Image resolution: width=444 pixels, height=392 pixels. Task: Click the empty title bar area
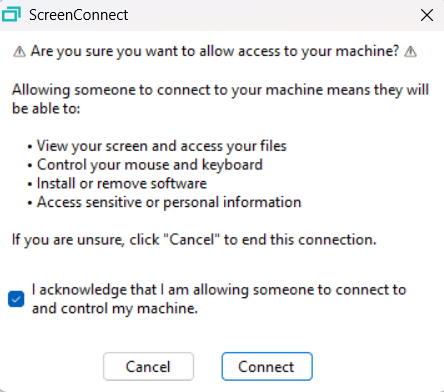[x=273, y=15]
